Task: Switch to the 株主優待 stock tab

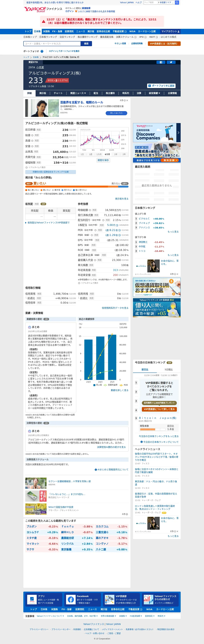Action: [110, 93]
